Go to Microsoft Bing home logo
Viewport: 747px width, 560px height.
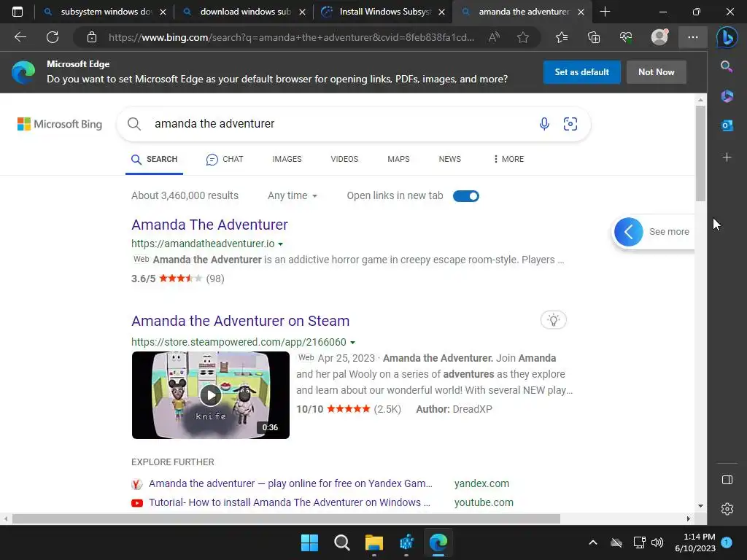pyautogui.click(x=60, y=124)
